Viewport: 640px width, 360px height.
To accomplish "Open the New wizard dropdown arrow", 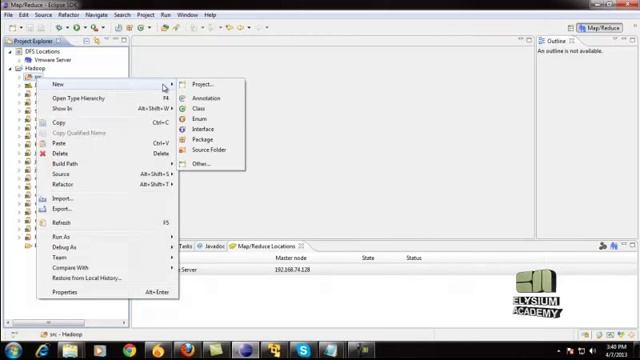I will [x=21, y=28].
